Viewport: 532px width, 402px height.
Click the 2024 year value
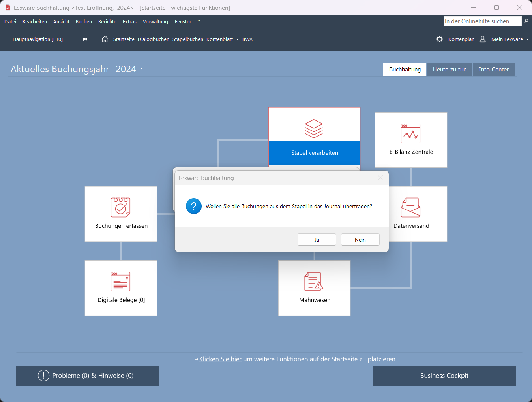click(126, 69)
